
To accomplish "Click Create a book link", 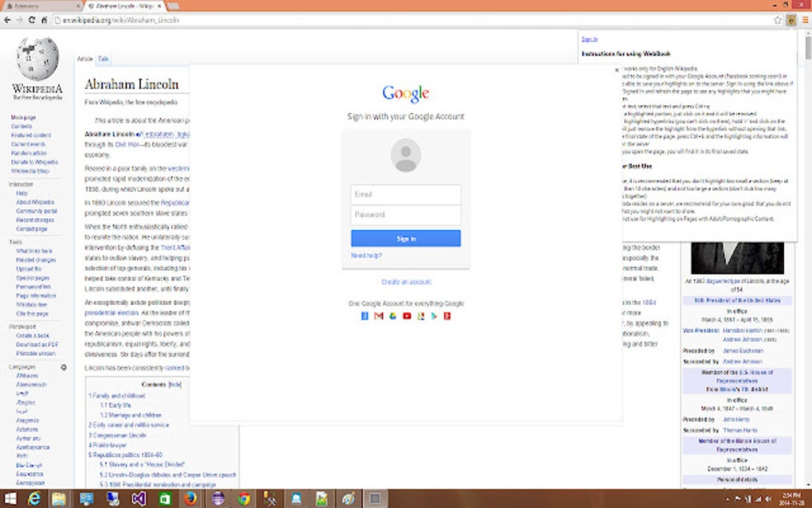I will click(33, 335).
